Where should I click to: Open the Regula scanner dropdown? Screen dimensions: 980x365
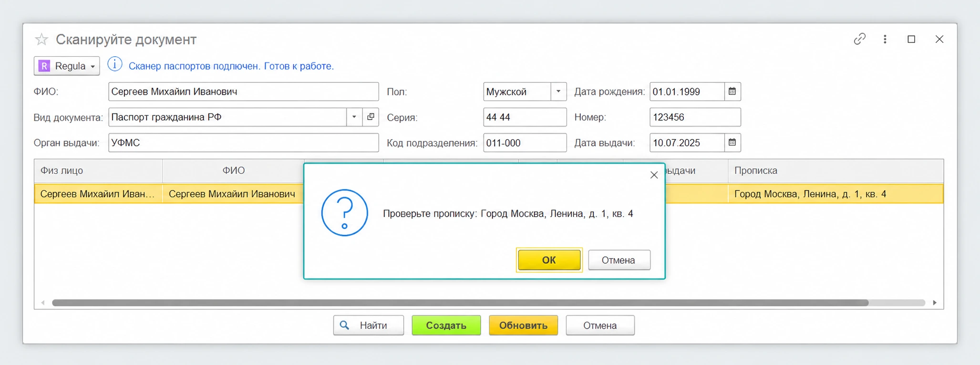coord(67,66)
